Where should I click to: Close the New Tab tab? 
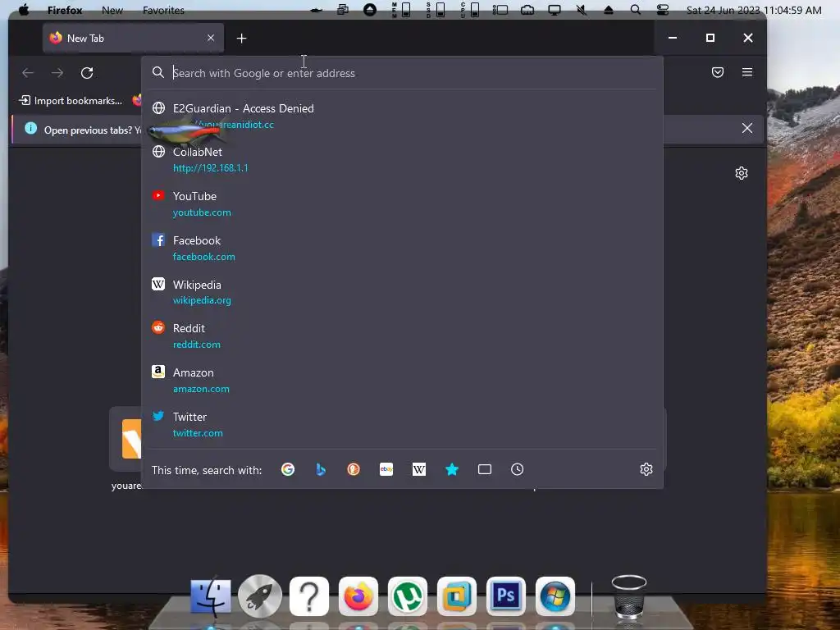coord(211,38)
